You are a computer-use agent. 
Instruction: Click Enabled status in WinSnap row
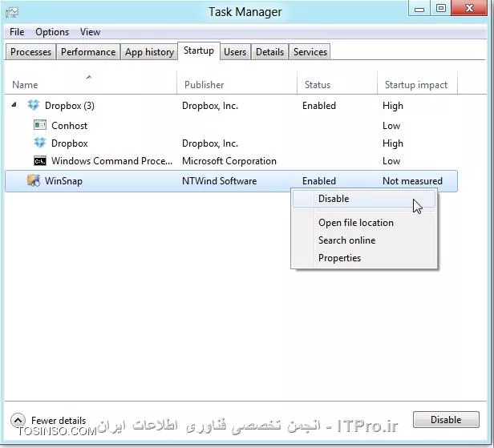(x=319, y=181)
